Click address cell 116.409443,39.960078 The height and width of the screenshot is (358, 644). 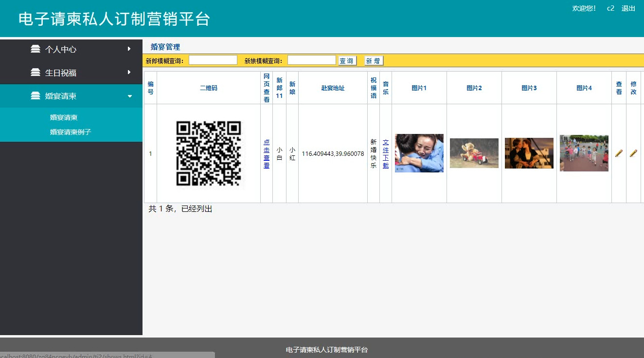pos(333,154)
